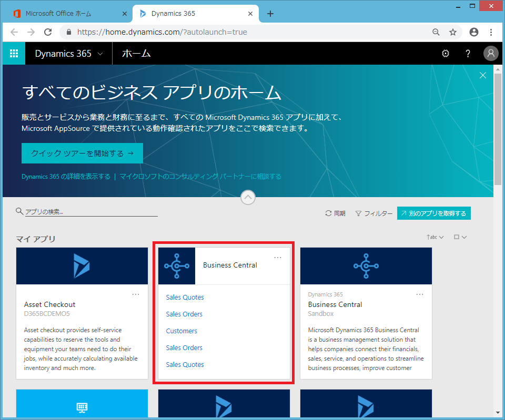505x420 pixels.
Task: Open the Business Central Sandbox card header icon
Action: coord(366,266)
